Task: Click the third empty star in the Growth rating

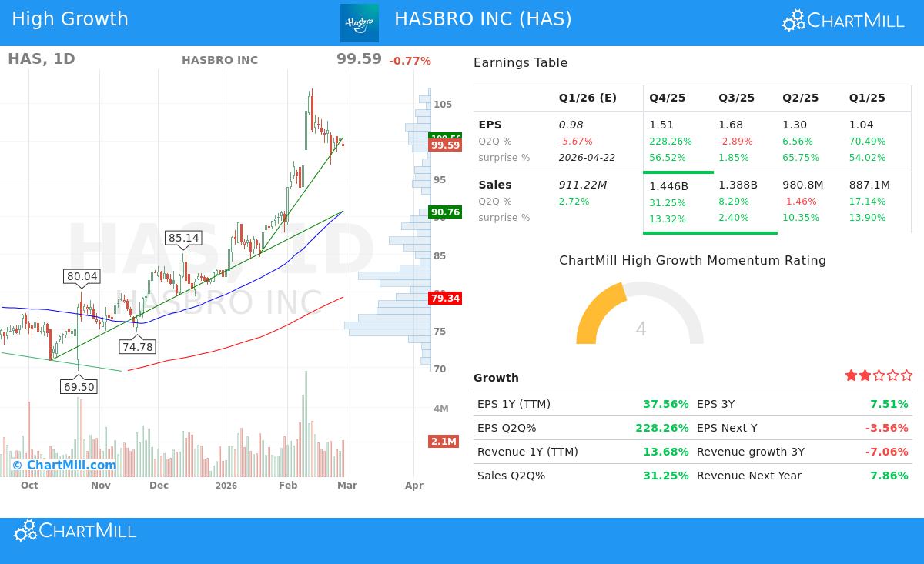Action: (879, 375)
